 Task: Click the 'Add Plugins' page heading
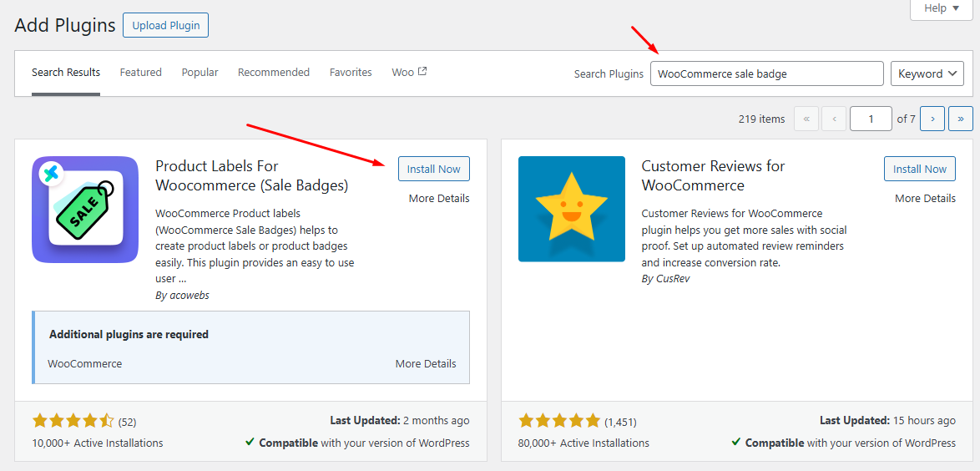(x=65, y=26)
